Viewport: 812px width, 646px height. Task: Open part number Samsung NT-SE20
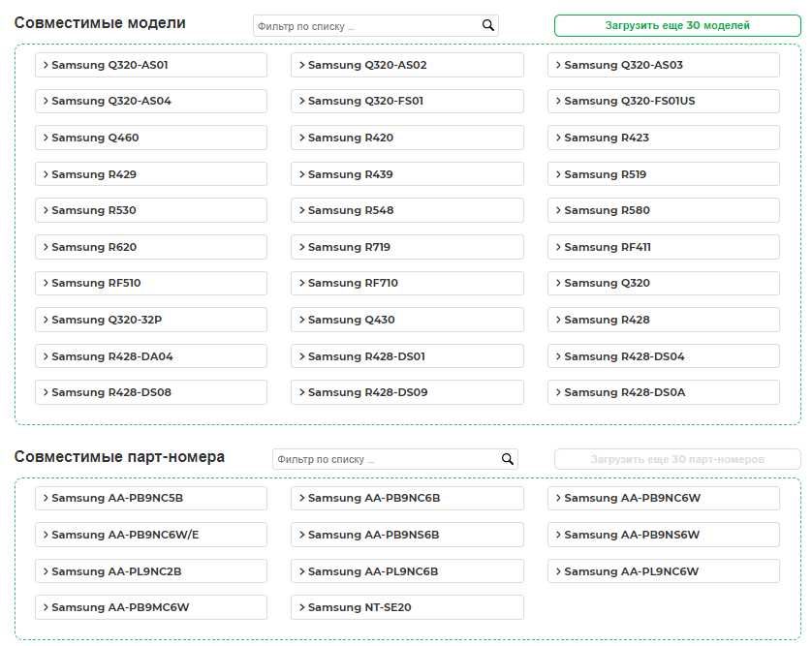407,607
